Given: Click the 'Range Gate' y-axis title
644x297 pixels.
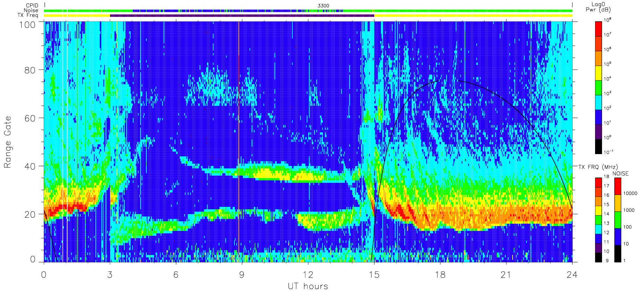Looking at the screenshot, I should 7,142.
